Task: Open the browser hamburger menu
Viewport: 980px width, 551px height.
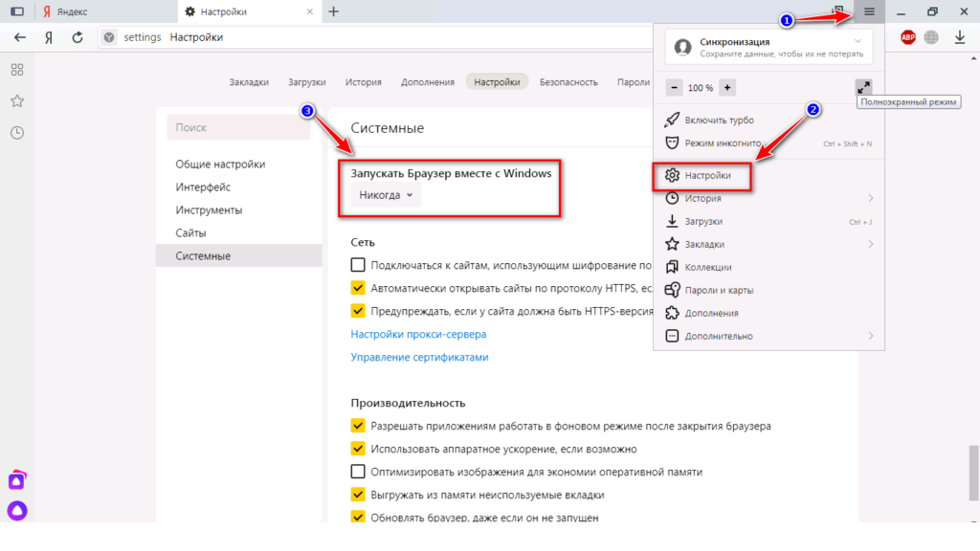Action: [869, 11]
